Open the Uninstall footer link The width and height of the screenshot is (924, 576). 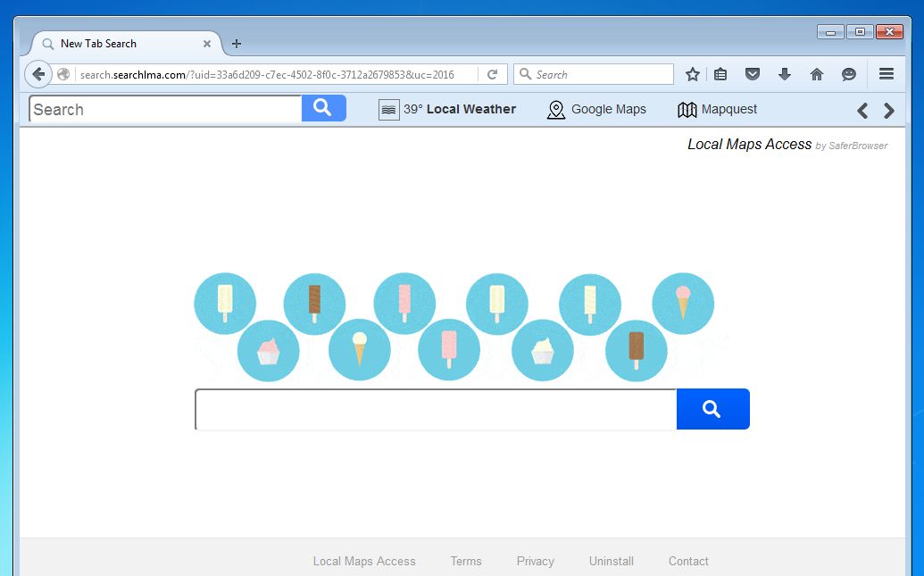[x=611, y=561]
